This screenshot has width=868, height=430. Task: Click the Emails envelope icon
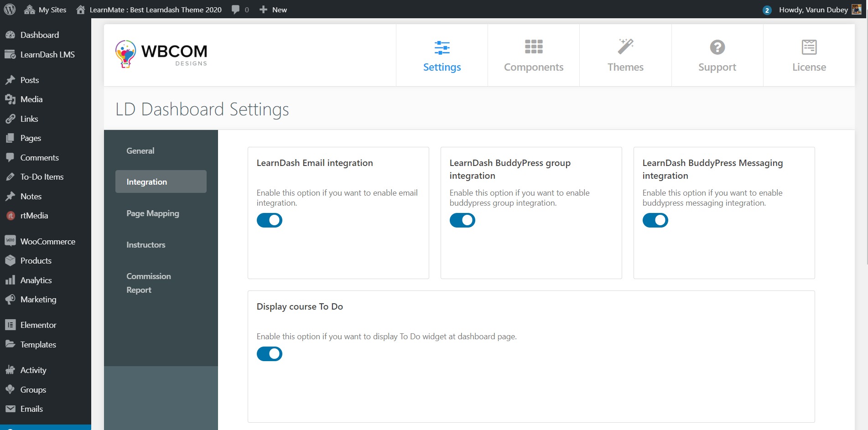(x=10, y=409)
